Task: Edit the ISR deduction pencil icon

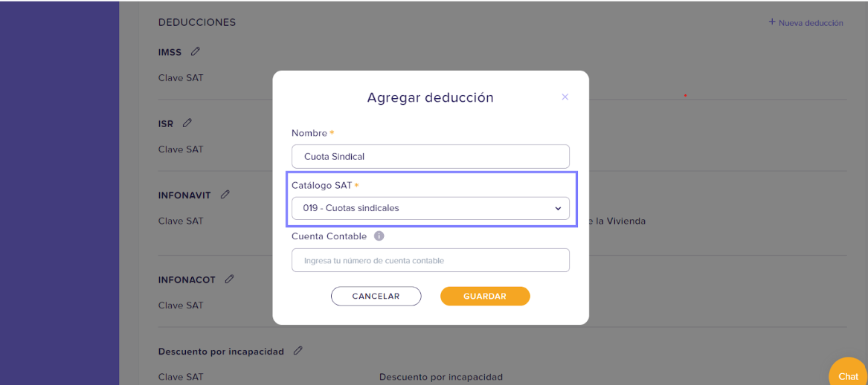Action: [x=187, y=123]
